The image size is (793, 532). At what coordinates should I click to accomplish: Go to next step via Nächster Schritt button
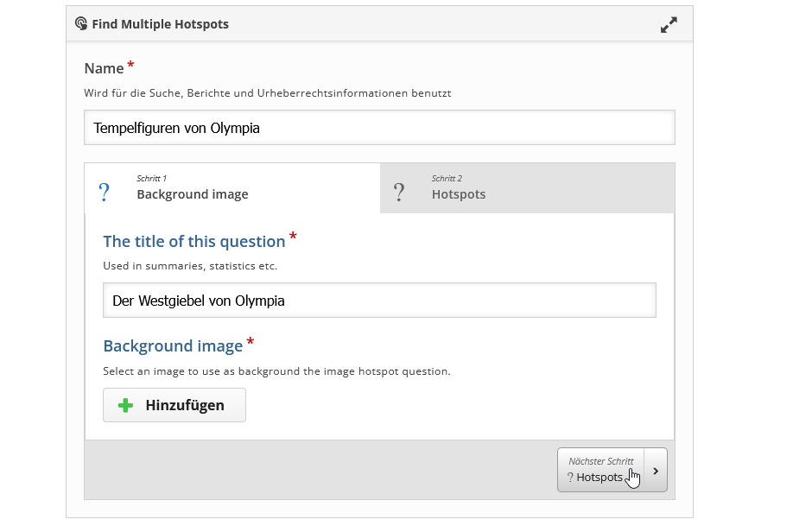[x=601, y=470]
